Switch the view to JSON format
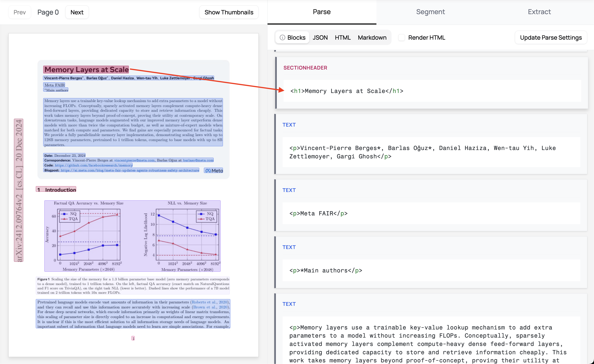The height and width of the screenshot is (364, 594). pyautogui.click(x=320, y=38)
